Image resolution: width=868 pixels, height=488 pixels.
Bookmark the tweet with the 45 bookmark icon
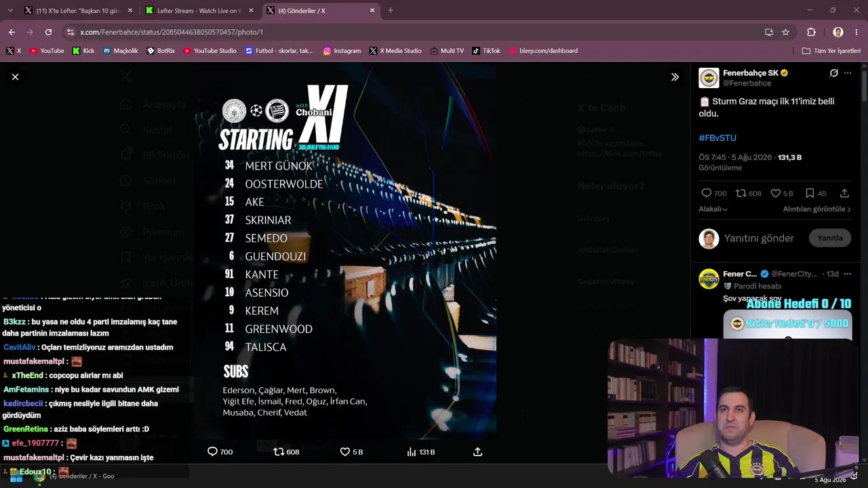tap(810, 193)
